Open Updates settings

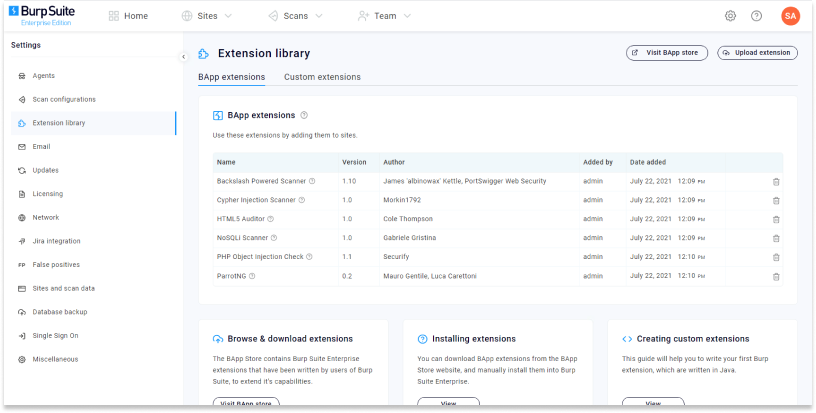(x=94, y=171)
